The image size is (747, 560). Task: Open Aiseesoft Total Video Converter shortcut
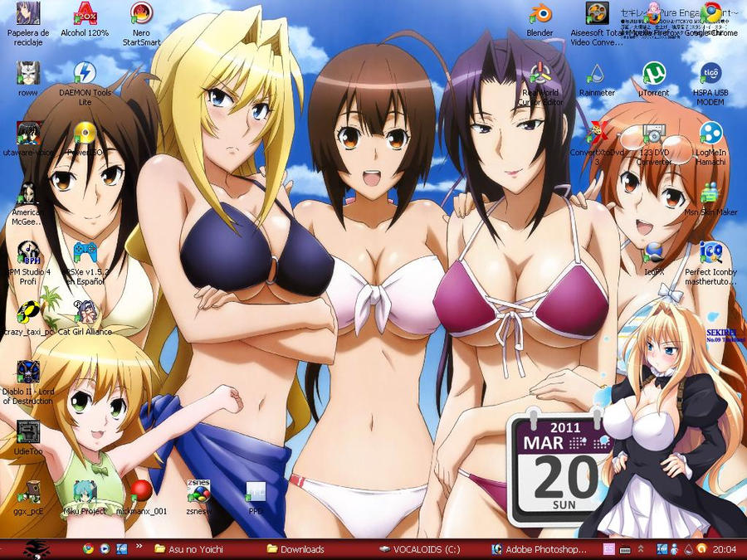(x=597, y=24)
